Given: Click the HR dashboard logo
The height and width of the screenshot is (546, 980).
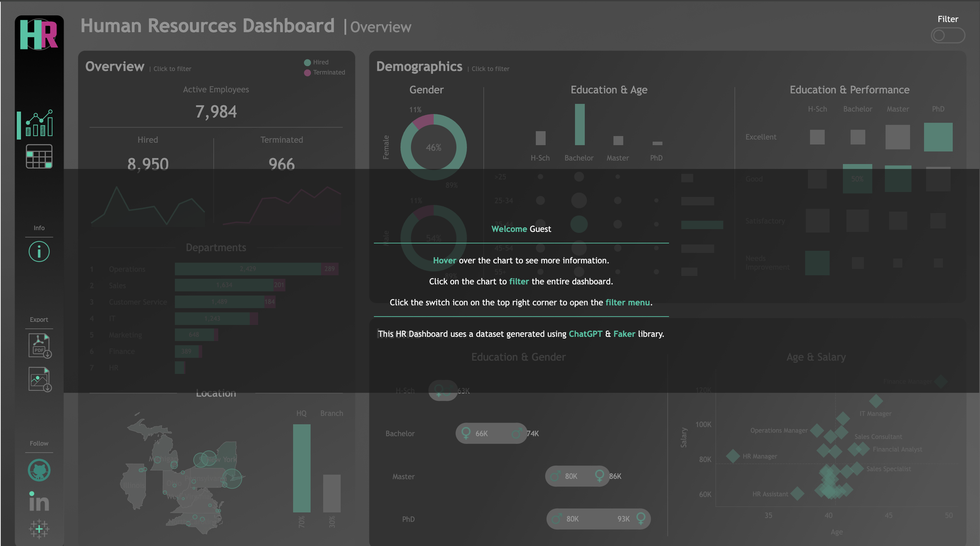Looking at the screenshot, I should point(39,34).
